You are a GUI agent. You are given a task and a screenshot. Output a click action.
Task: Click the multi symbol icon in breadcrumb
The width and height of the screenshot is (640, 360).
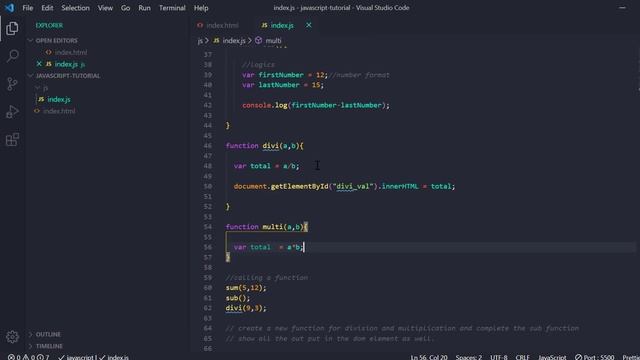(x=258, y=40)
